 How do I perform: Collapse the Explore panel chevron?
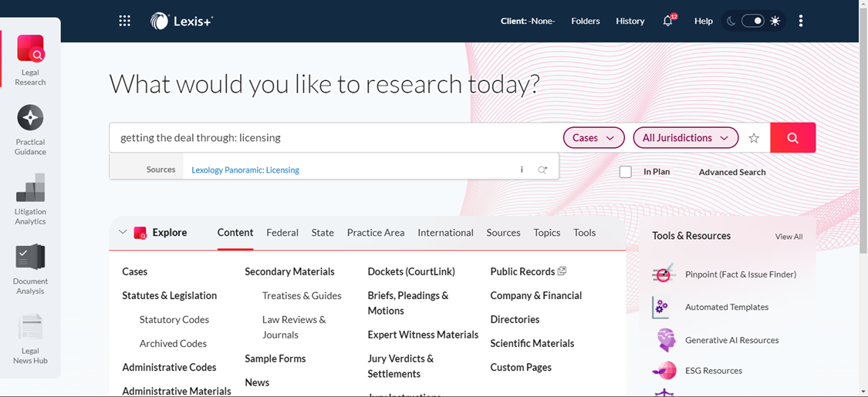coord(123,232)
